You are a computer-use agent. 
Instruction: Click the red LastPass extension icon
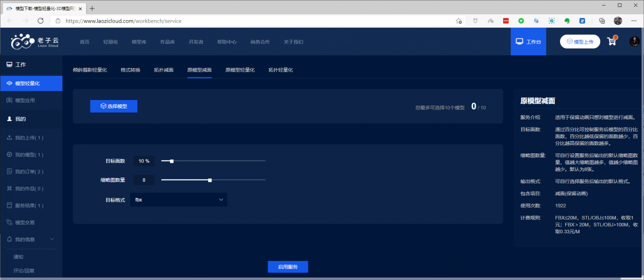click(x=506, y=21)
